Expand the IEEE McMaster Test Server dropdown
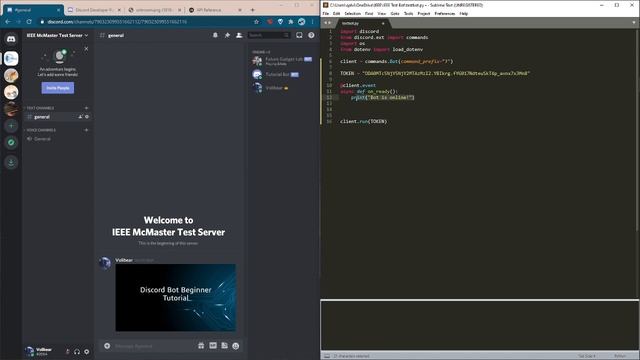Screen dimensions: 640x360 pyautogui.click(x=58, y=36)
